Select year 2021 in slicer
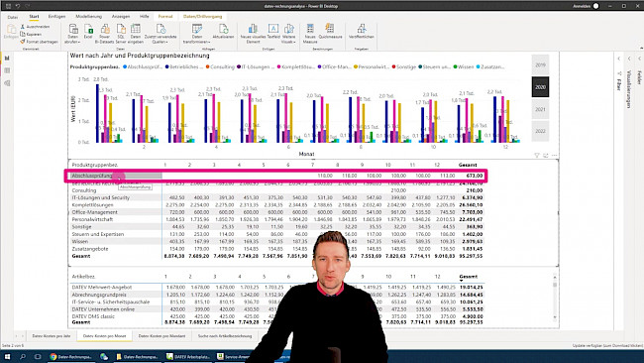This screenshot has width=644, height=363. click(x=540, y=109)
